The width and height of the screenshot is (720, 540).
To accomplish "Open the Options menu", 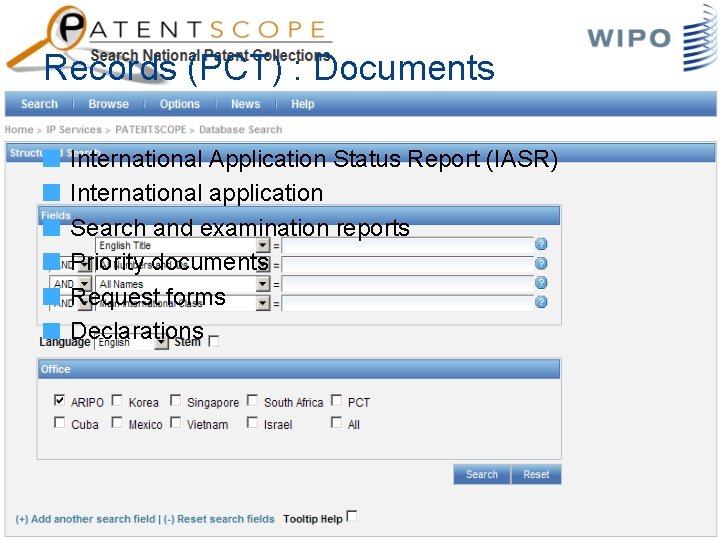I will [x=180, y=104].
